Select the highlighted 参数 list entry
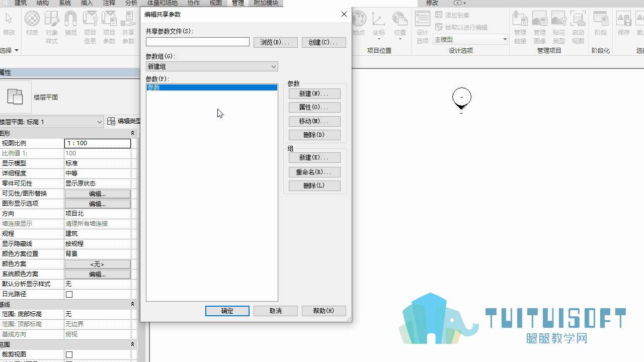 pos(212,87)
